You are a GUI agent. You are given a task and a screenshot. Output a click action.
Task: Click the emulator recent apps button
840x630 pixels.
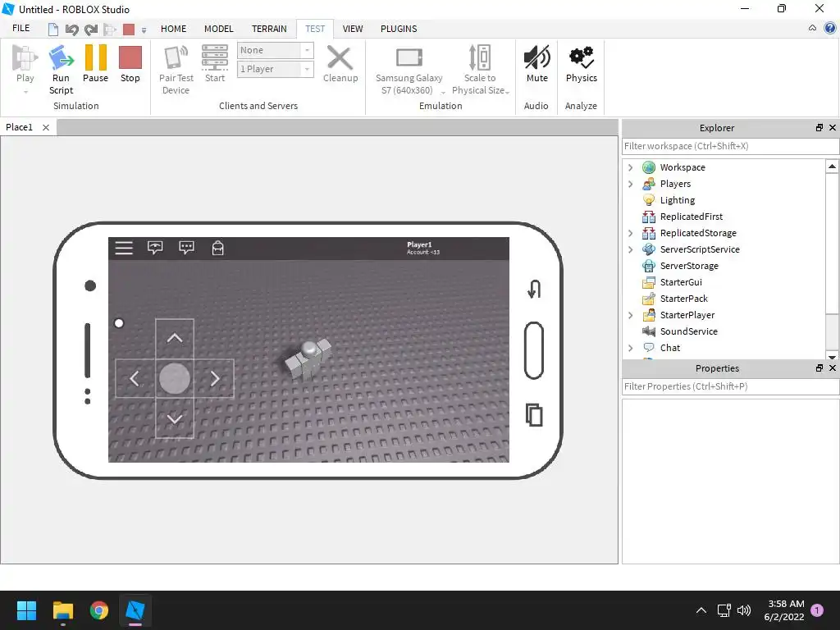coord(534,414)
